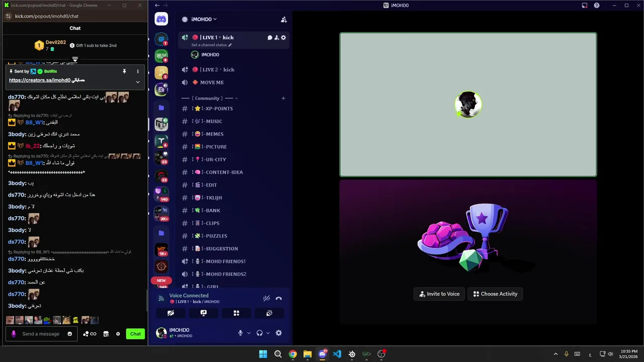Expand microphone input options arrow
Image resolution: width=644 pixels, height=362 pixels.
[249, 333]
